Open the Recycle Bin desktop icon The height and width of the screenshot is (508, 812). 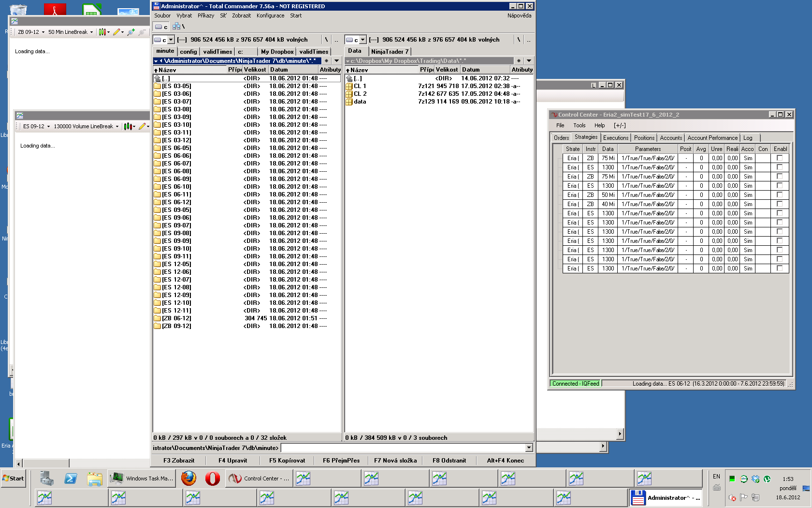pos(18,9)
